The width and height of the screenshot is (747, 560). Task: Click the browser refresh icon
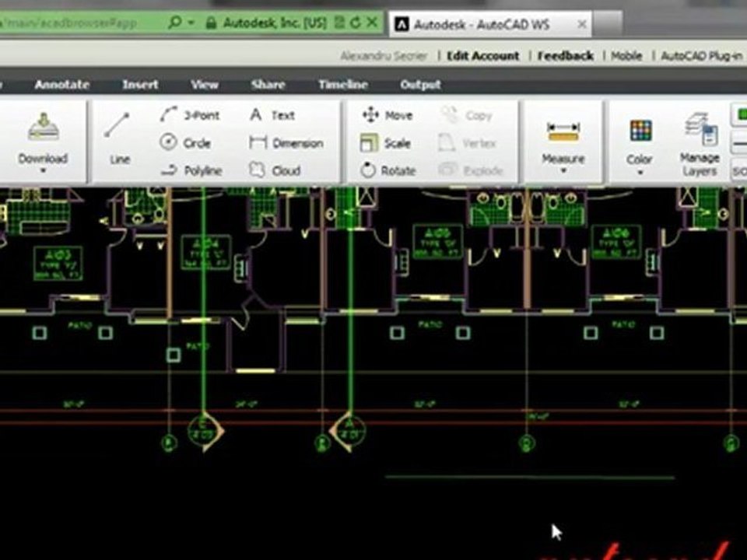[x=356, y=23]
